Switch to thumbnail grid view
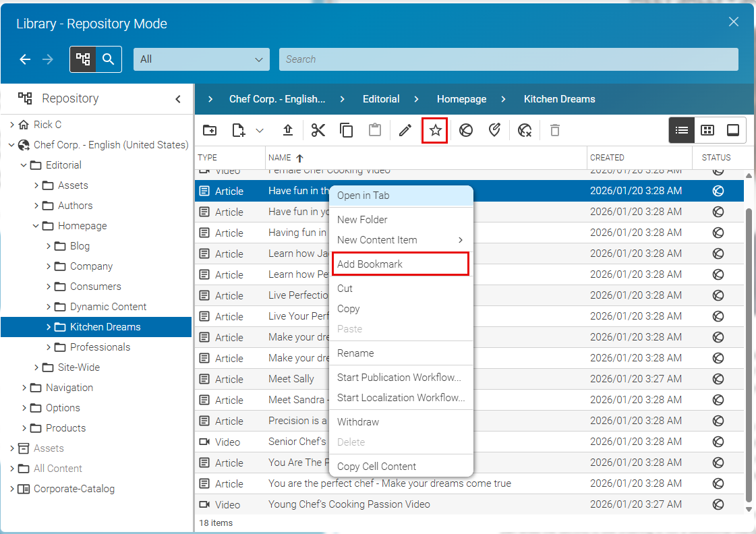 707,130
